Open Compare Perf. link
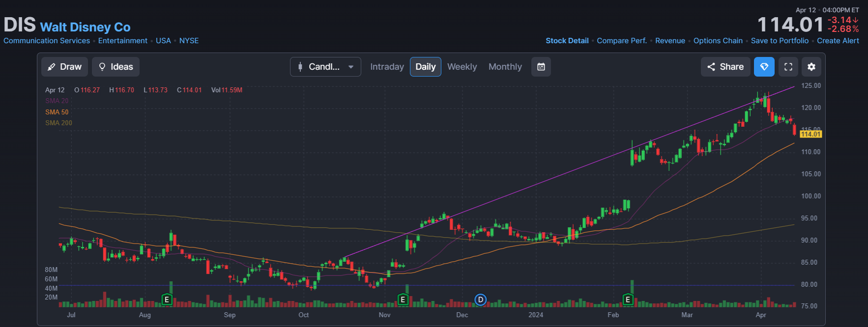The image size is (868, 327). click(x=622, y=41)
